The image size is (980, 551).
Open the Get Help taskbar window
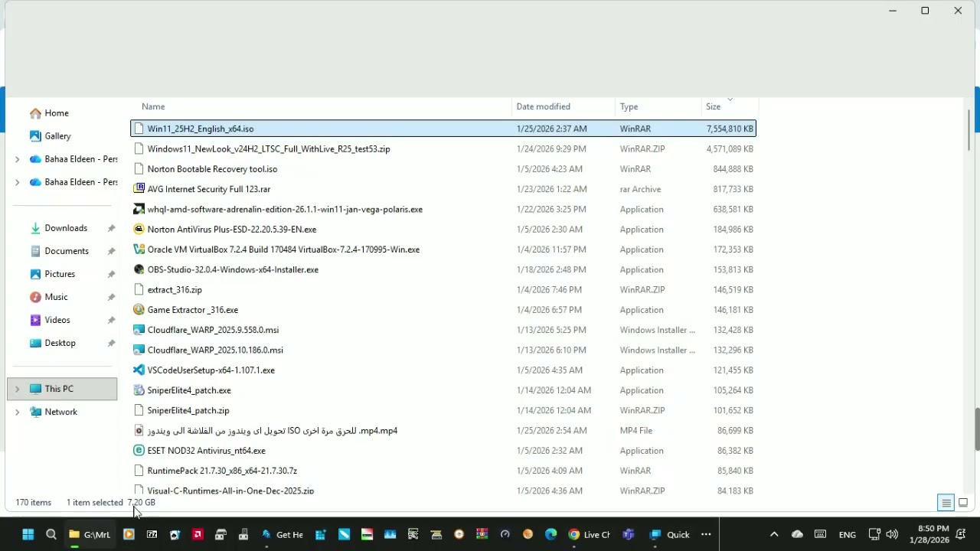(283, 535)
